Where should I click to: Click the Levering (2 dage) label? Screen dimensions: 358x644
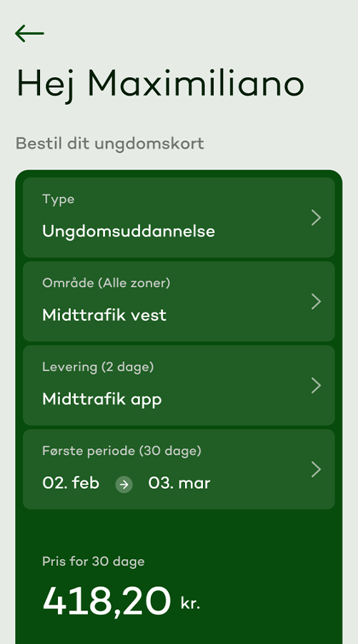98,367
